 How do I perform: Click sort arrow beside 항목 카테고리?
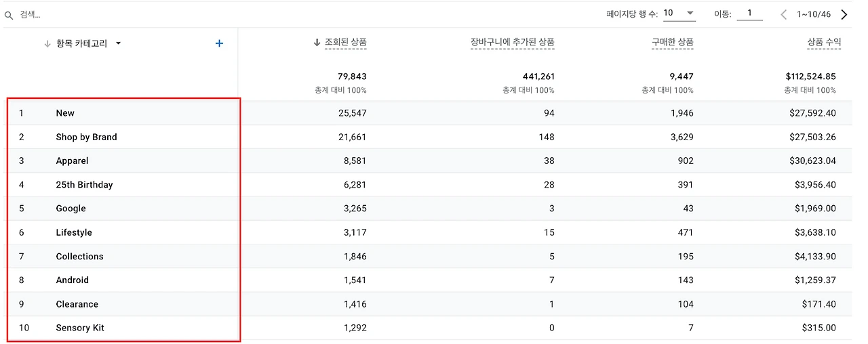coord(47,43)
